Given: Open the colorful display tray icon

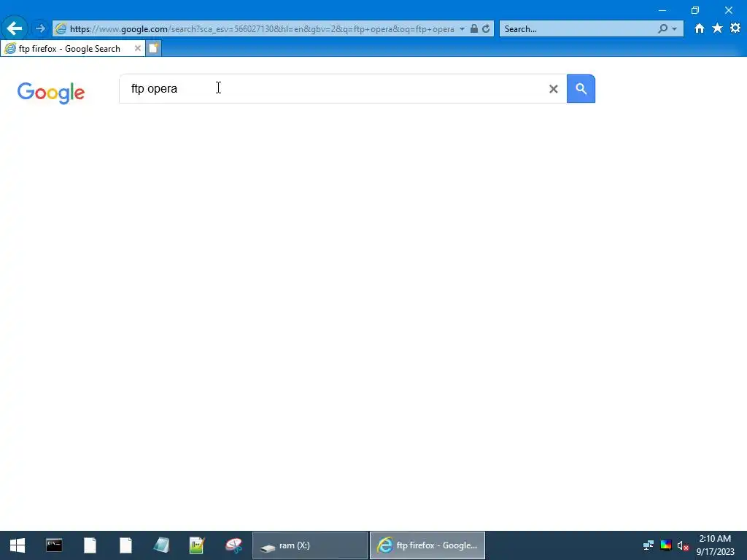Looking at the screenshot, I should [666, 545].
